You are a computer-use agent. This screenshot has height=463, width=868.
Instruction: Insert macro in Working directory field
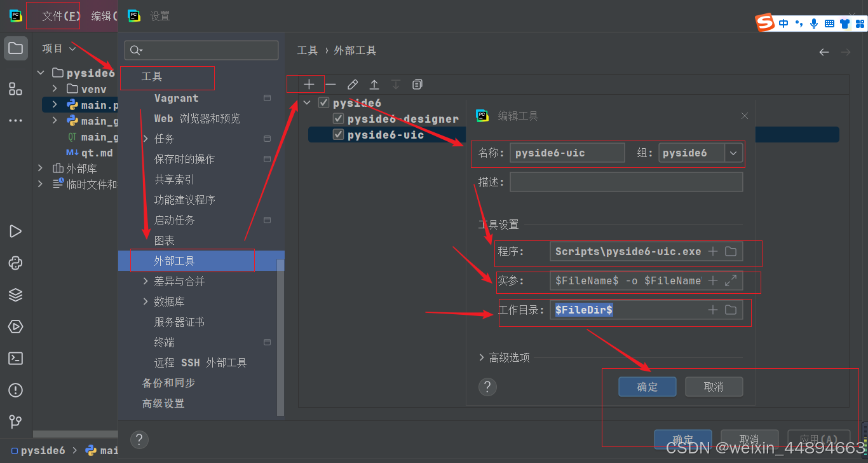click(x=713, y=310)
